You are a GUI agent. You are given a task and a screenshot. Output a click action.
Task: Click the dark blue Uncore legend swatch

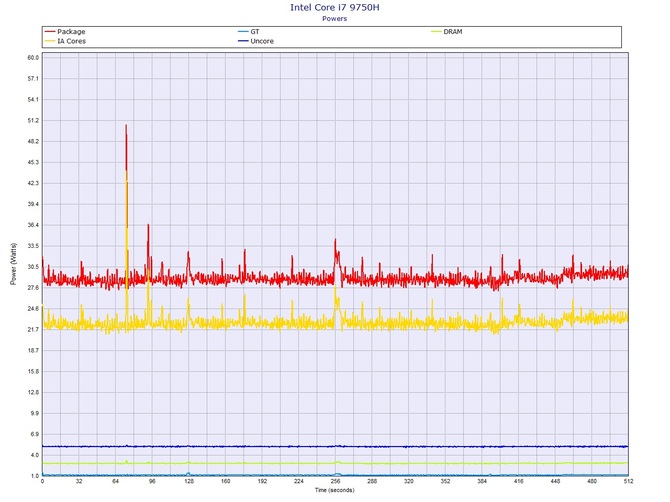pyautogui.click(x=243, y=41)
